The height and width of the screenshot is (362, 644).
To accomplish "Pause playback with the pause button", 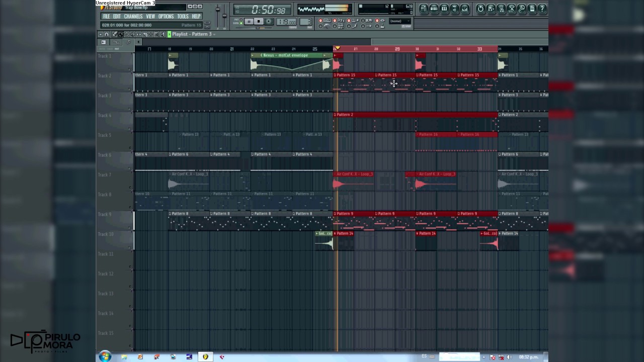I will (x=249, y=22).
